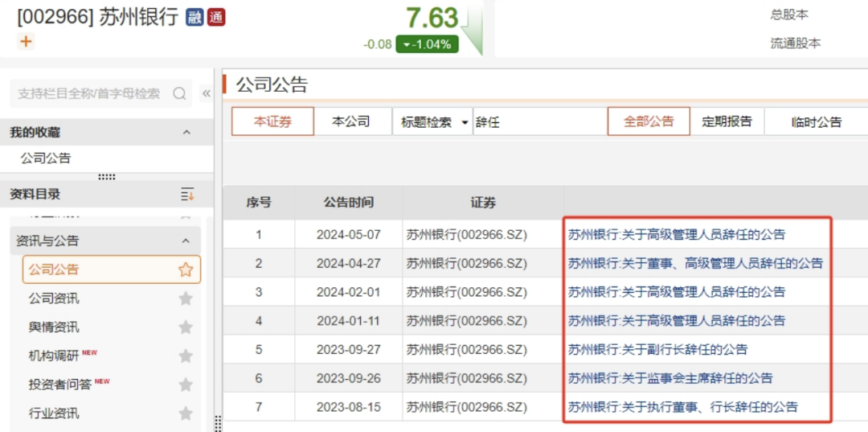Click the 证券 column header
The height and width of the screenshot is (432, 868).
click(x=483, y=203)
